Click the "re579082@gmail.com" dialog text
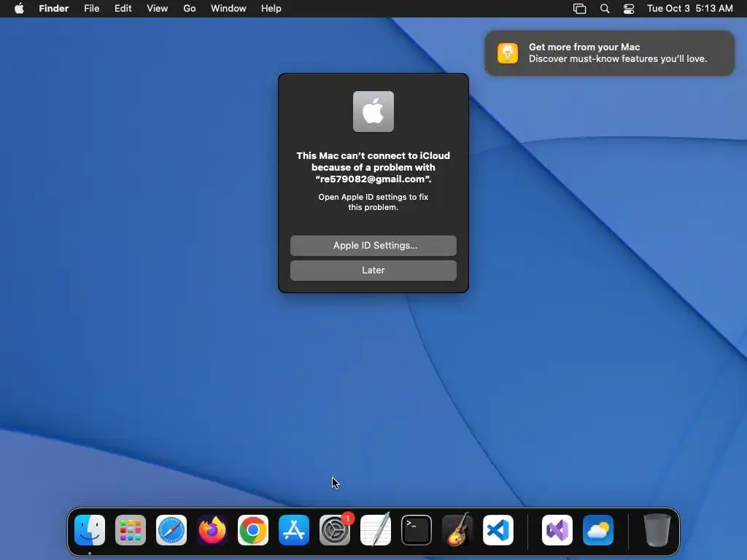747x560 pixels. (373, 179)
